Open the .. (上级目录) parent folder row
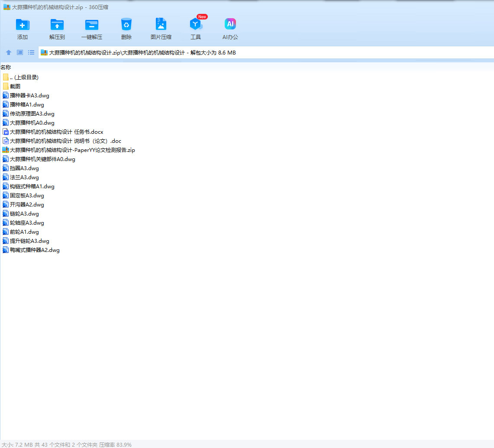Screen dimensions: 494x448 pos(20,77)
